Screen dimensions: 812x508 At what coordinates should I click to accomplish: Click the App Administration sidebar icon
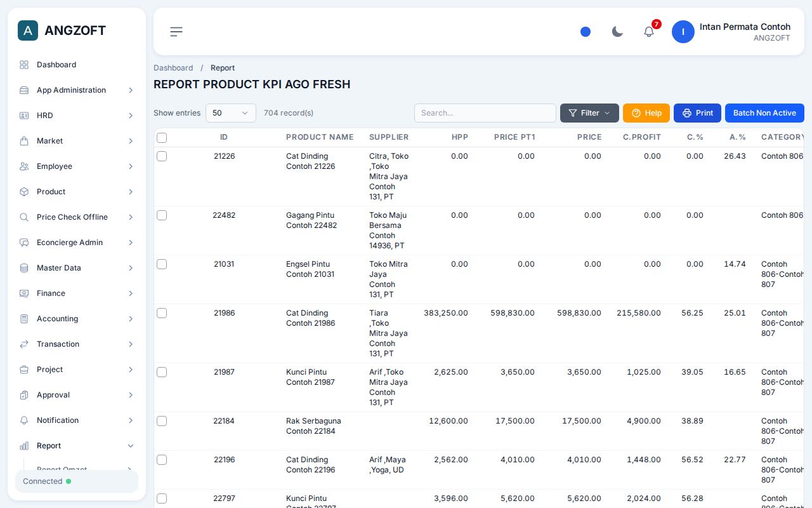pyautogui.click(x=24, y=90)
